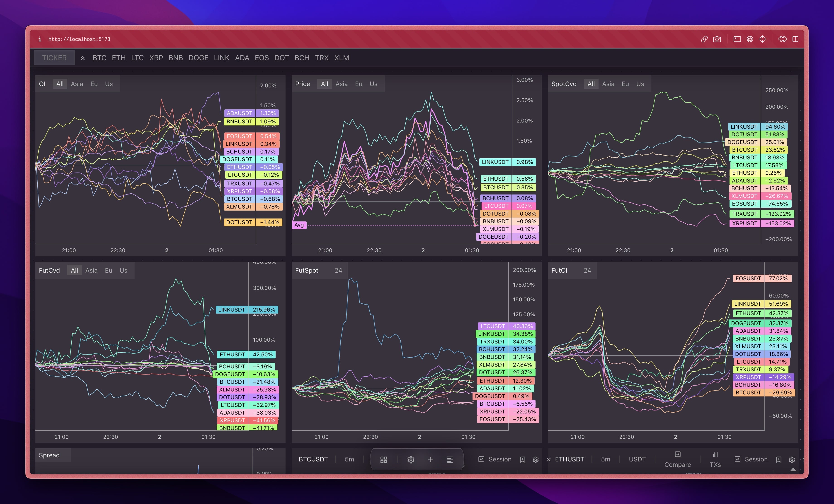Screen dimensions: 834x504
Task: Select the ETH ticker tab
Action: pyautogui.click(x=119, y=58)
